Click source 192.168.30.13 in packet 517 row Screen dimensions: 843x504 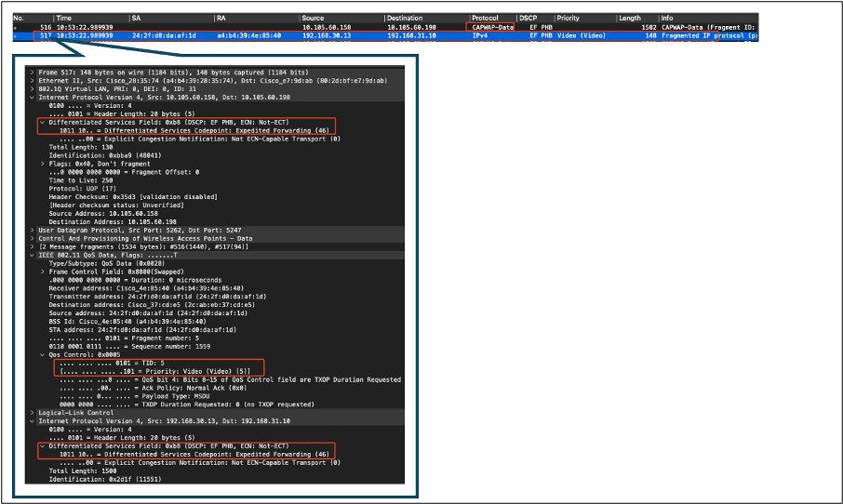[327, 35]
